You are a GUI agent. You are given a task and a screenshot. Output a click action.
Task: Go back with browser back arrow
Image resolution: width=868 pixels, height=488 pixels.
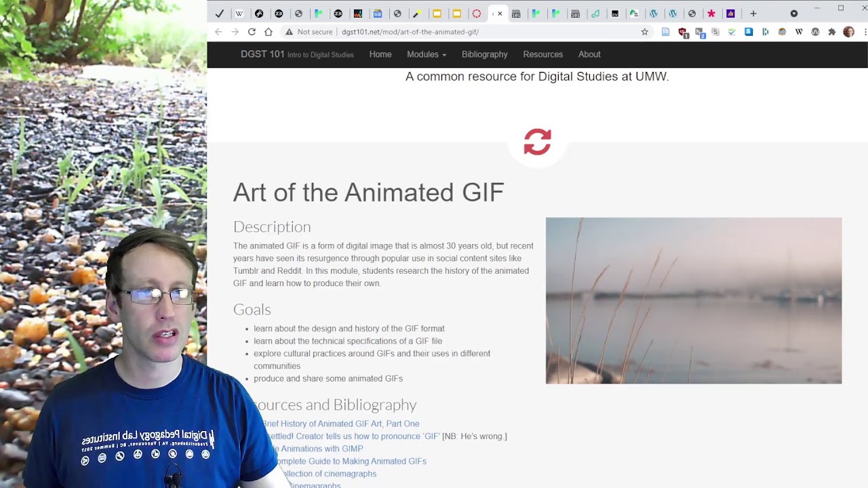[x=218, y=32]
